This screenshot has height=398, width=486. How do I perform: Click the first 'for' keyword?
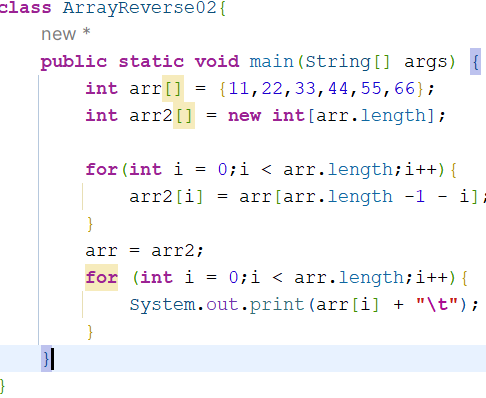102,169
